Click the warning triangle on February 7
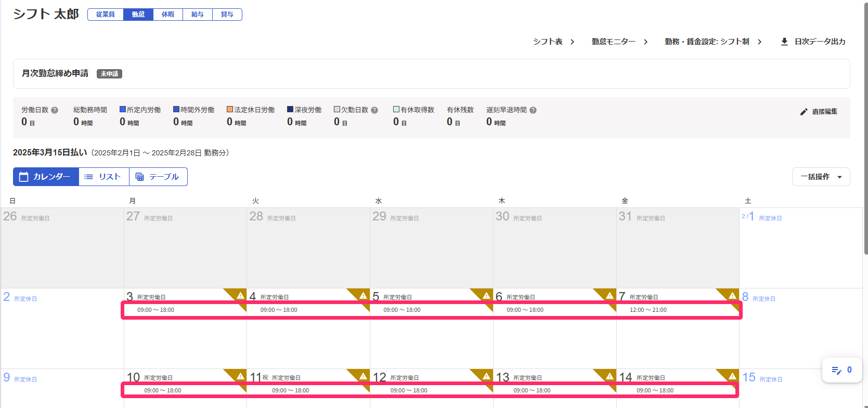 click(732, 295)
